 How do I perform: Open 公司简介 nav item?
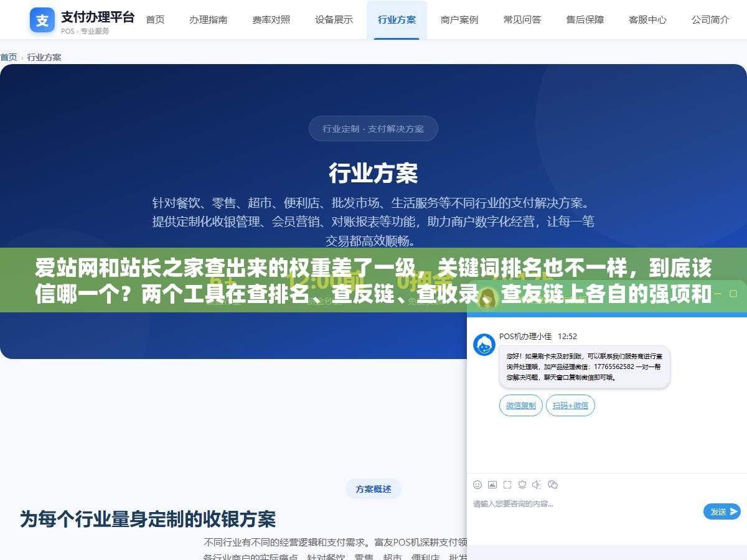[710, 20]
